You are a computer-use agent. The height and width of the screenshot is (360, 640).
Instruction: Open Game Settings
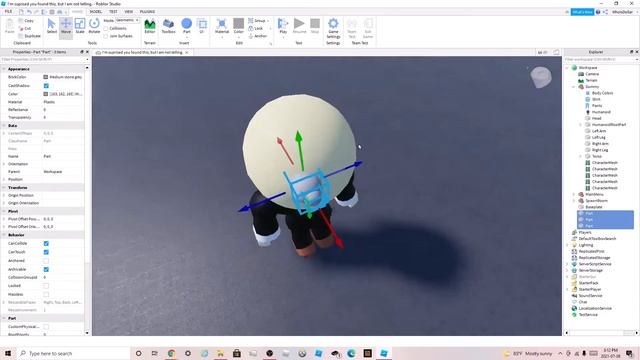(x=333, y=28)
